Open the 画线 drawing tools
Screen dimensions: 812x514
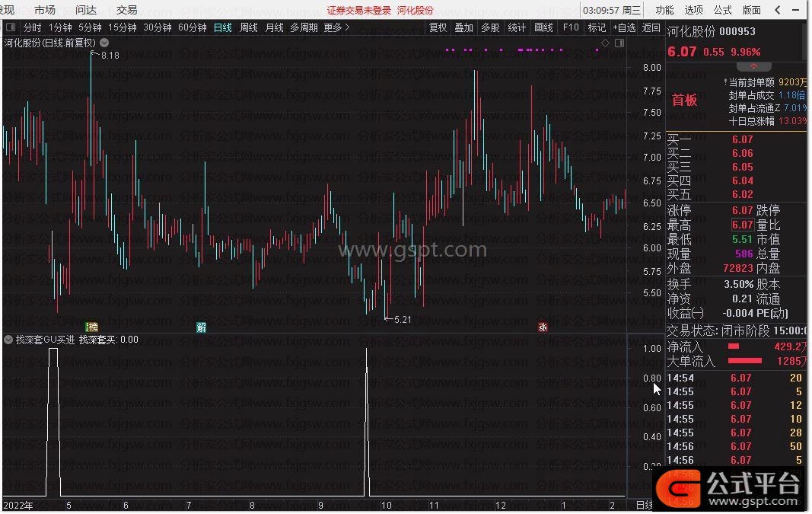pyautogui.click(x=543, y=27)
